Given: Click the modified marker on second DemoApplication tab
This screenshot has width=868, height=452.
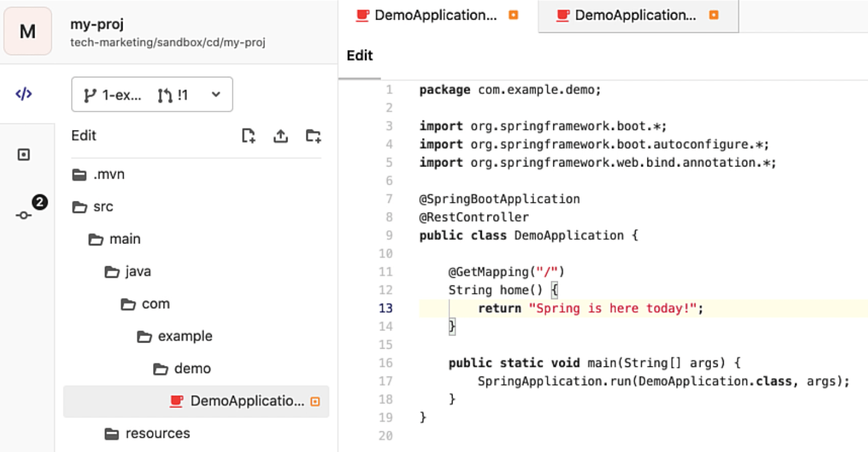Looking at the screenshot, I should (x=714, y=15).
